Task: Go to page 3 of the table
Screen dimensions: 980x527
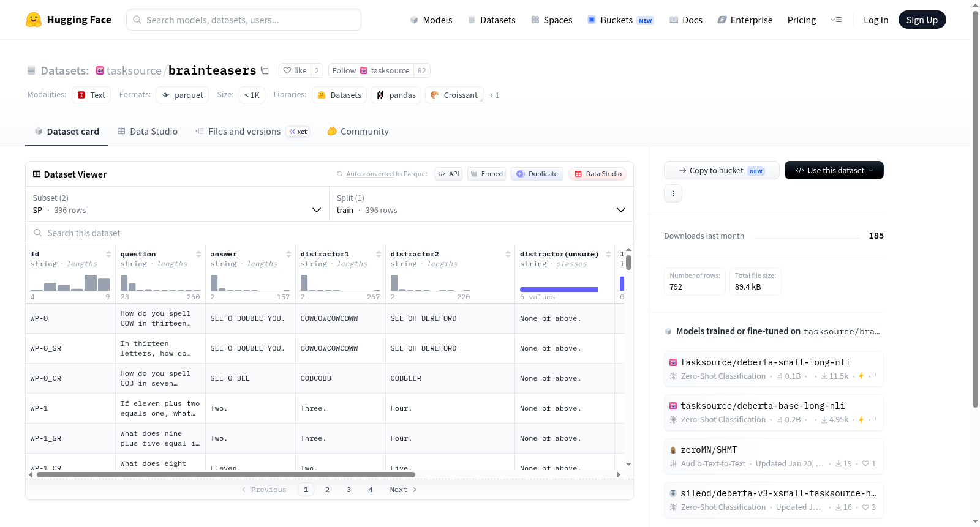Action: pos(349,490)
